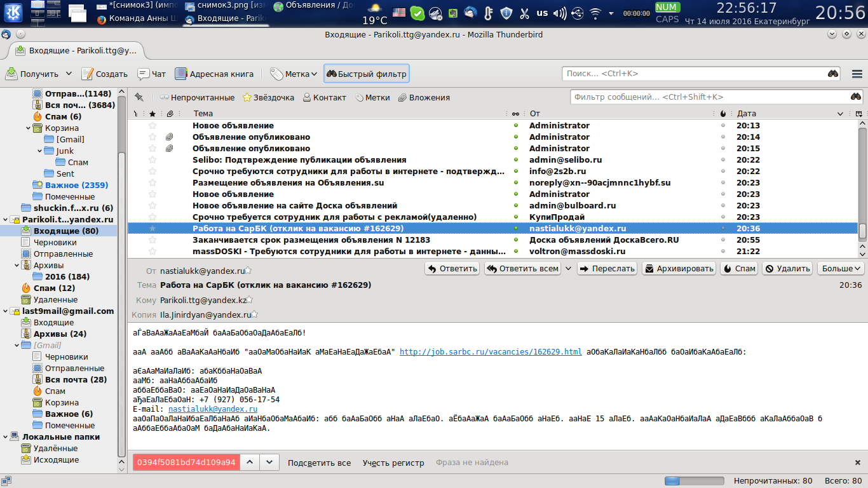Close the find bar
868x488 pixels.
click(x=857, y=463)
